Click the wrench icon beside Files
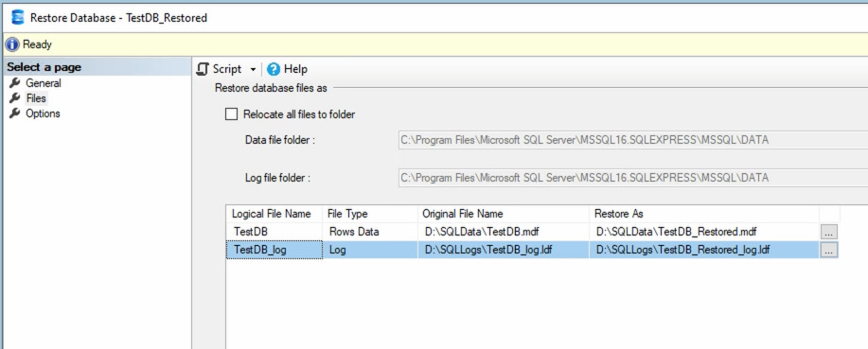Image resolution: width=868 pixels, height=349 pixels. click(15, 98)
